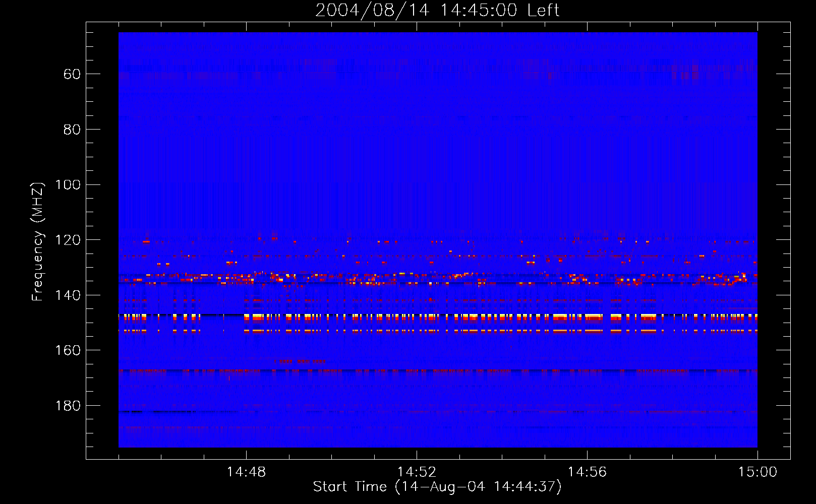816x504 pixels.
Task: Select the 14:52 time tick label
Action: point(417,472)
